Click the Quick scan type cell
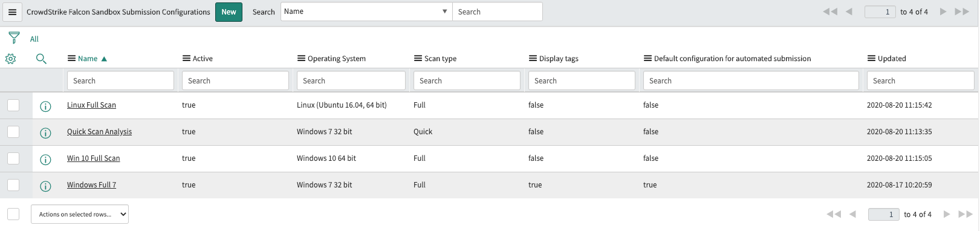The height and width of the screenshot is (231, 980). pos(423,132)
